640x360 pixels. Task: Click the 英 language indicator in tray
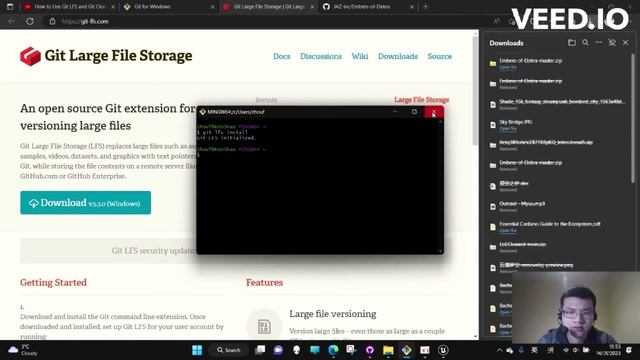click(534, 350)
